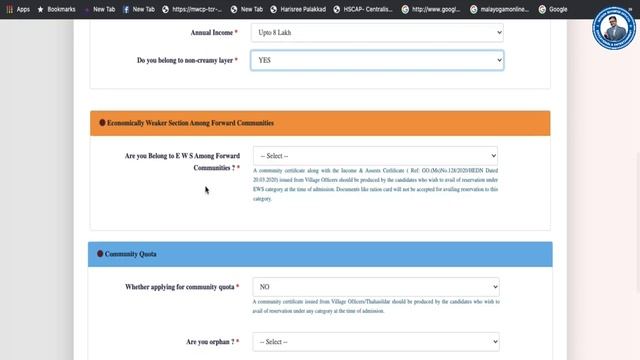Click globe icon of Harisree Palakkad bookmark
Image resolution: width=640 pixels, height=360 pixels.
(273, 9)
